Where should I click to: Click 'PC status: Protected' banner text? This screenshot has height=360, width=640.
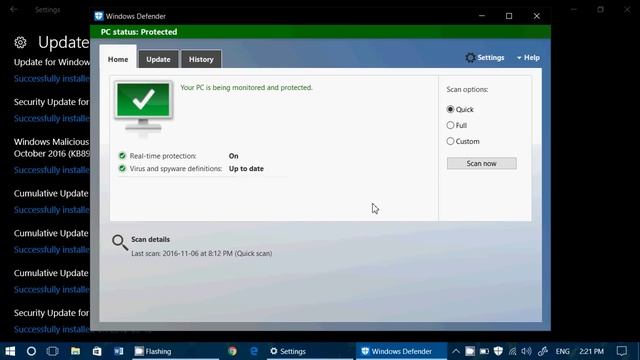pos(139,32)
